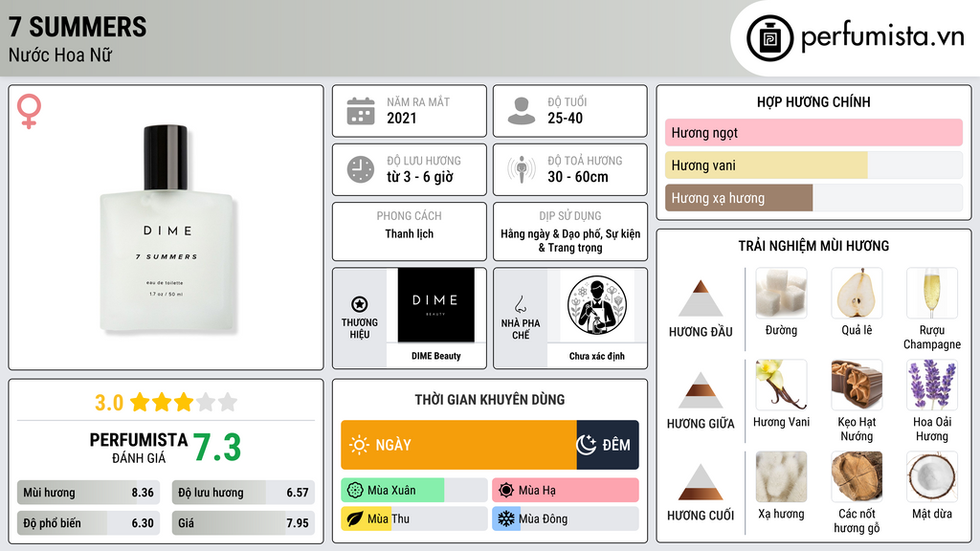This screenshot has height=551, width=980.
Task: Click the clock icon beside Độ lưu hương
Action: (361, 169)
